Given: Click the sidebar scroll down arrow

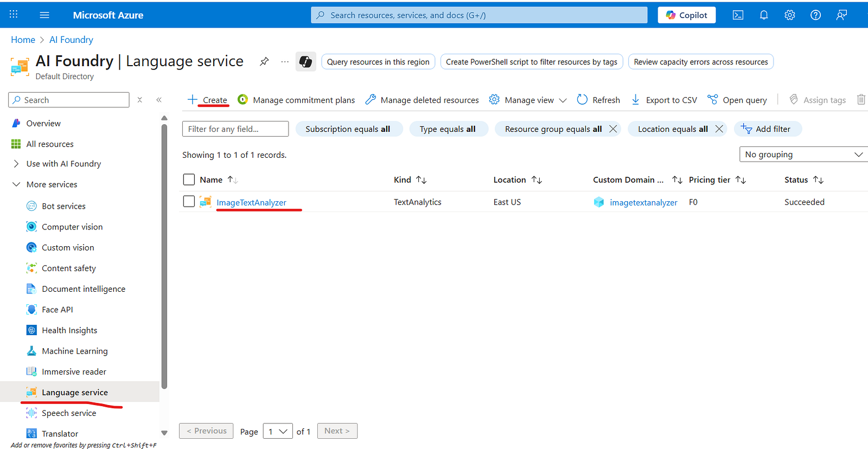Looking at the screenshot, I should coord(164,433).
